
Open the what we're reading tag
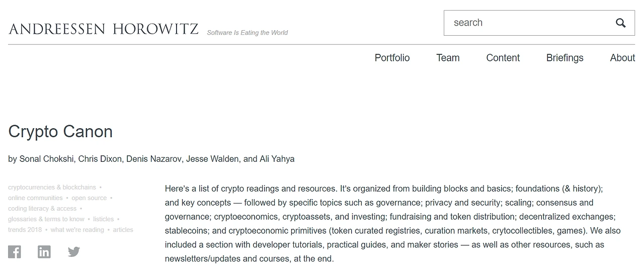[77, 230]
